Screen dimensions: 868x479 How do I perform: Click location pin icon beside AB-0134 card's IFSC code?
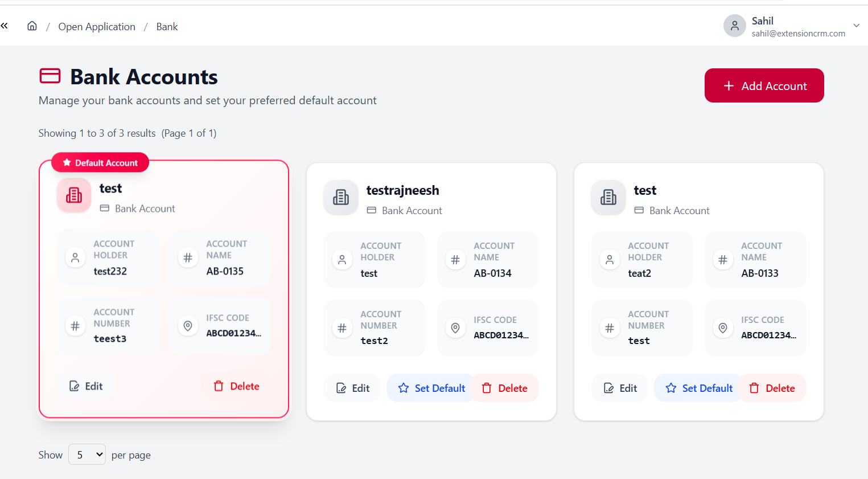tap(455, 328)
